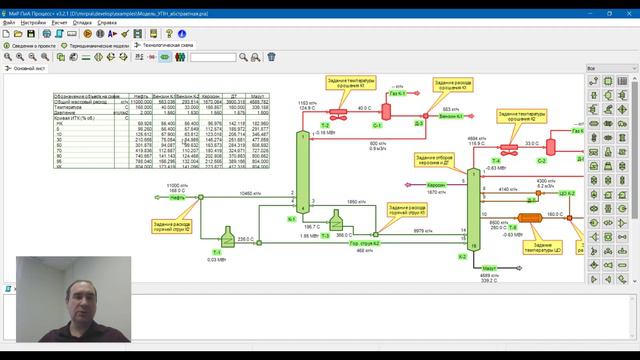
Task: Clear results with the broom icon
Action: tap(125, 34)
